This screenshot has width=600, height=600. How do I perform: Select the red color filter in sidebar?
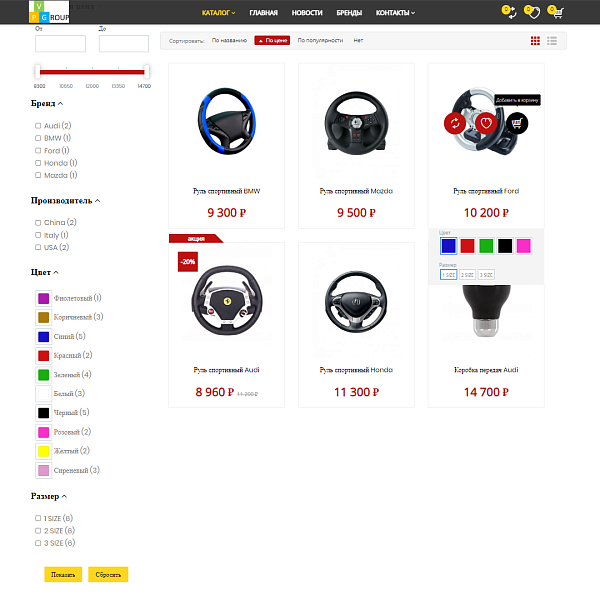click(44, 355)
